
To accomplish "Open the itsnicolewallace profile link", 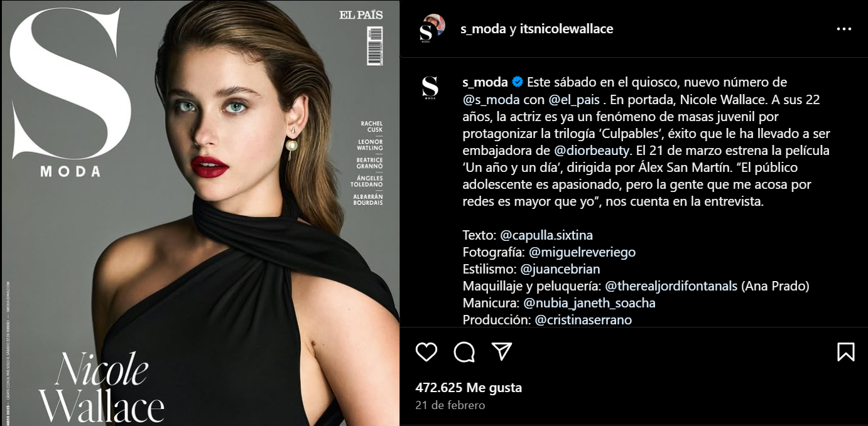I will click(x=567, y=29).
